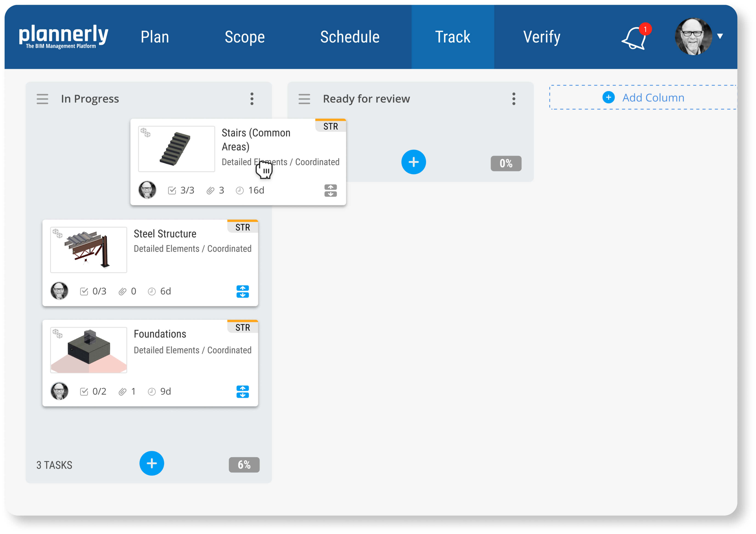Click the attachment paperclip icon on Foundations card
Screen dimensions: 756x534
pyautogui.click(x=123, y=392)
